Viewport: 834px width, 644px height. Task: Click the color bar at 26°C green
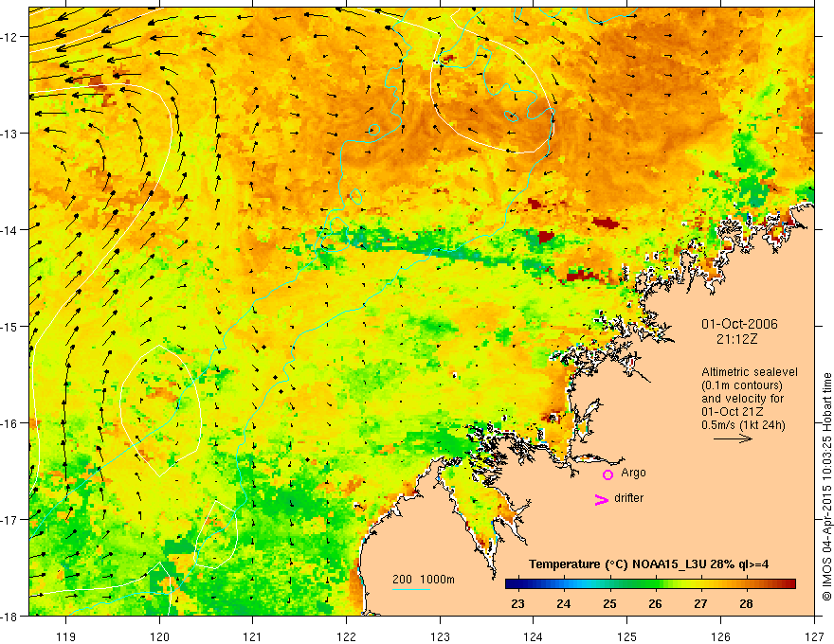pos(655,584)
